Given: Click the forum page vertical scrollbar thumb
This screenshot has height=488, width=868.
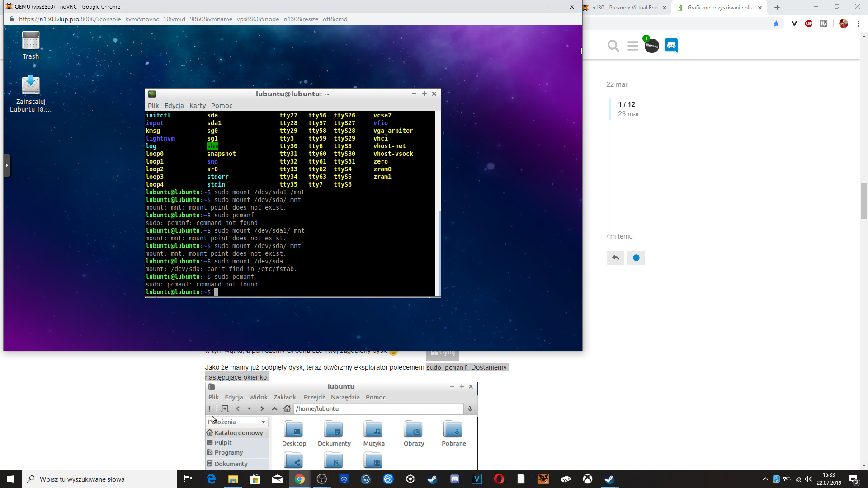Looking at the screenshot, I should [864, 201].
